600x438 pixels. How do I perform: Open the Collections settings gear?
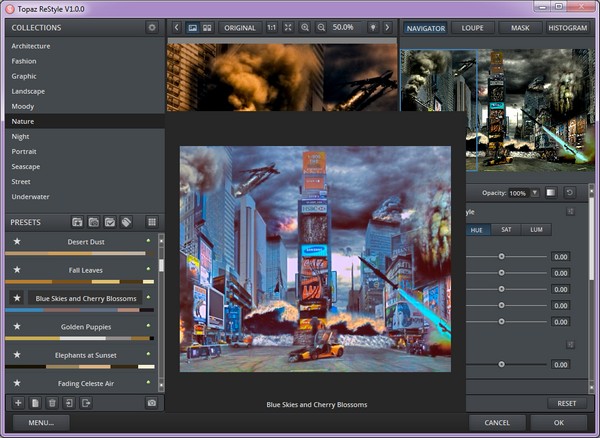coord(151,27)
